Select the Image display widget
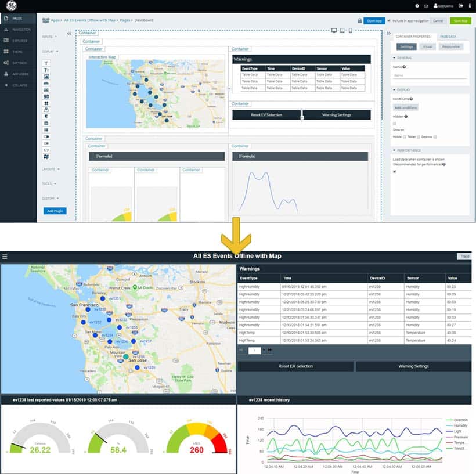476x476 pixels. (46, 77)
